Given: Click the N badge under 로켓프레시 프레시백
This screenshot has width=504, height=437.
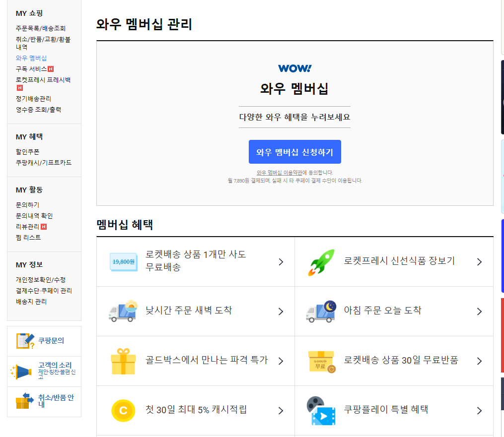Looking at the screenshot, I should coord(19,88).
